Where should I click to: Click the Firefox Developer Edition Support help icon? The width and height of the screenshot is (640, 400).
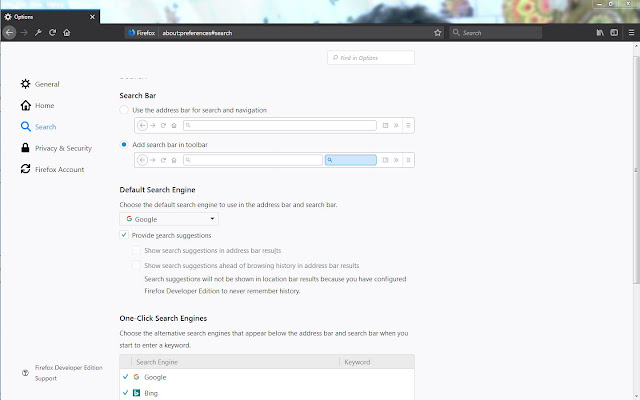(x=25, y=373)
